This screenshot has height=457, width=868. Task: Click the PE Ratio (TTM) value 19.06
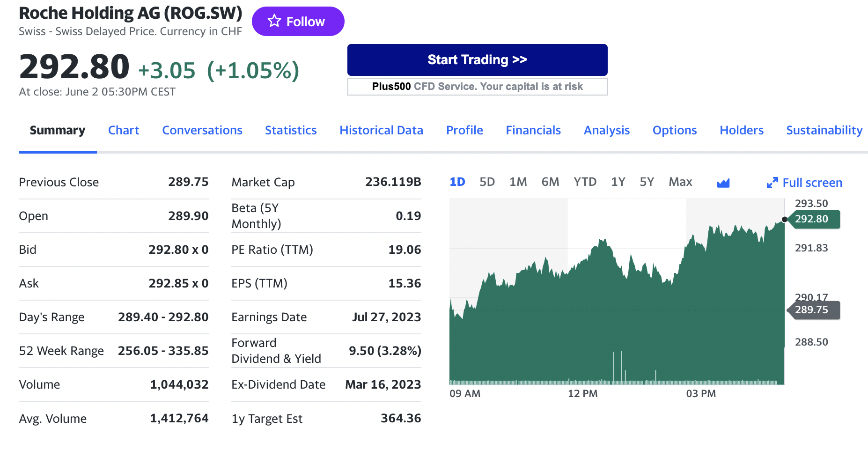[405, 250]
